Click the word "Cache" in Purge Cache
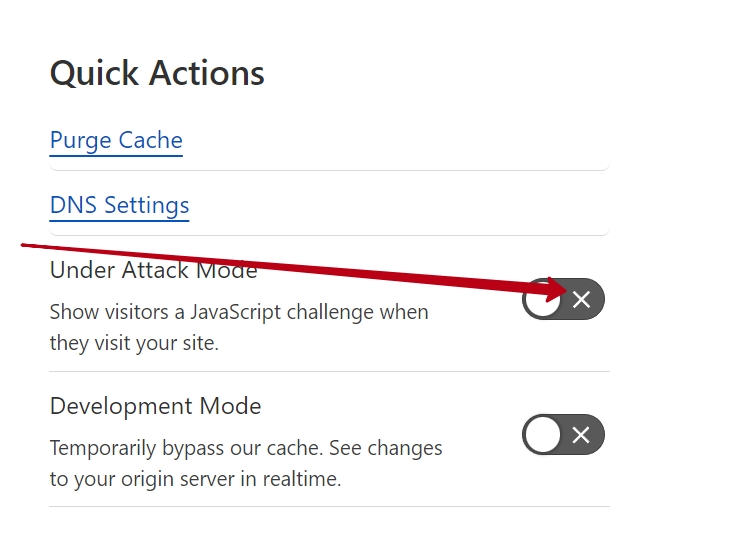 tap(150, 140)
